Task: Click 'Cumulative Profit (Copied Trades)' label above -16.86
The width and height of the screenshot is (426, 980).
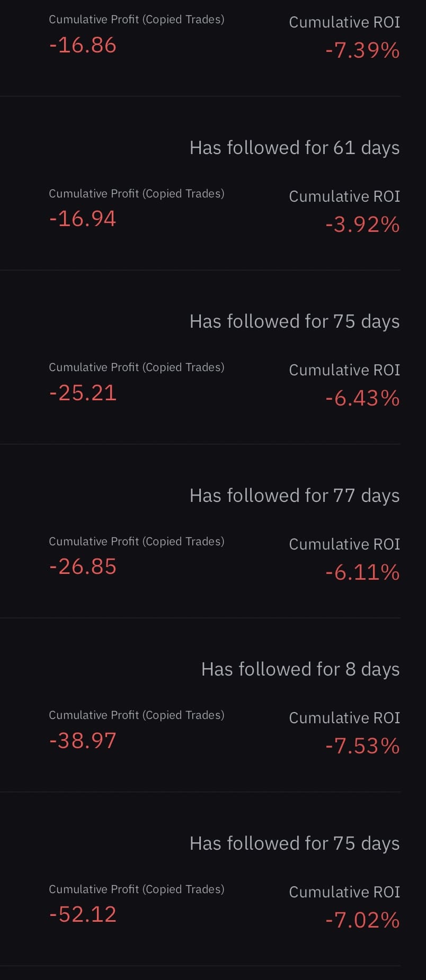Action: point(136,20)
